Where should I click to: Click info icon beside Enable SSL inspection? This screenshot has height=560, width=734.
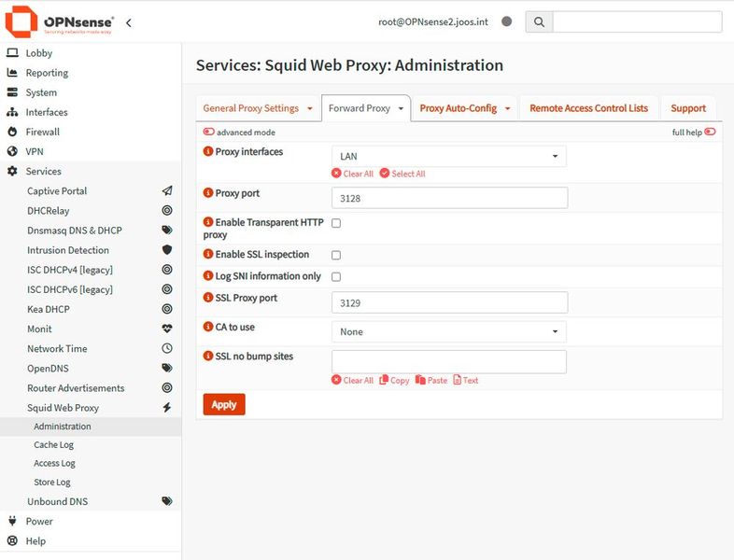[208, 254]
